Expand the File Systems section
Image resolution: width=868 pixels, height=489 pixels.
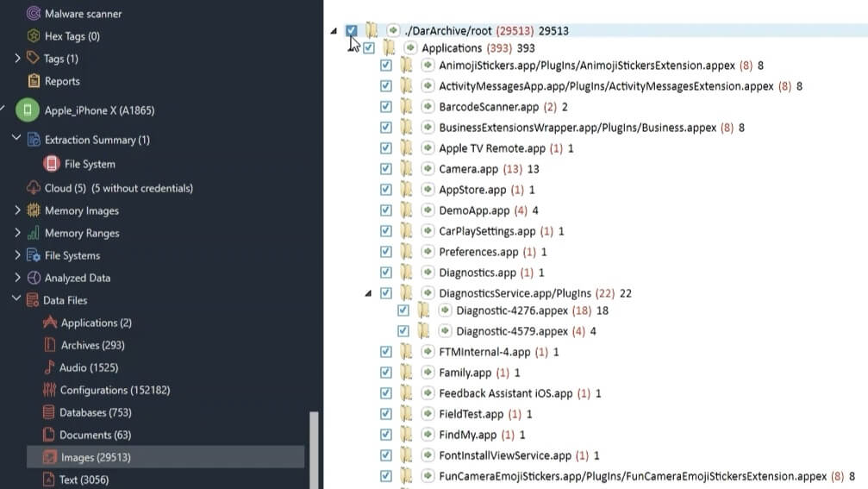point(17,255)
